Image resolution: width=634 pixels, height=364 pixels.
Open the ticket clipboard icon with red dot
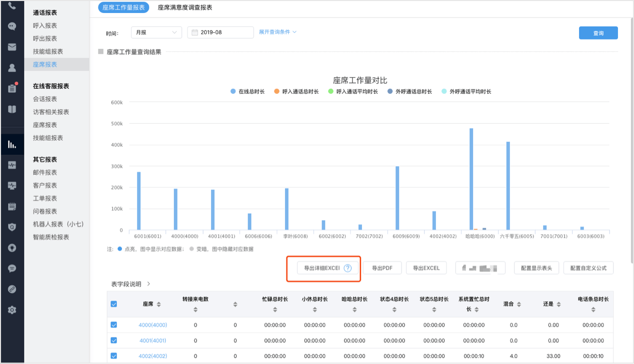[12, 88]
